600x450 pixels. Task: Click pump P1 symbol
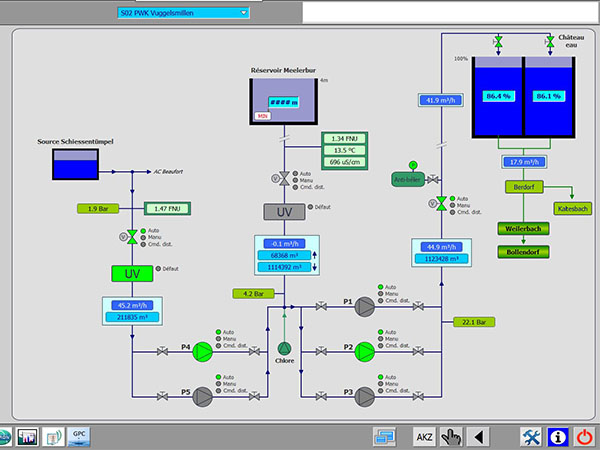(365, 306)
